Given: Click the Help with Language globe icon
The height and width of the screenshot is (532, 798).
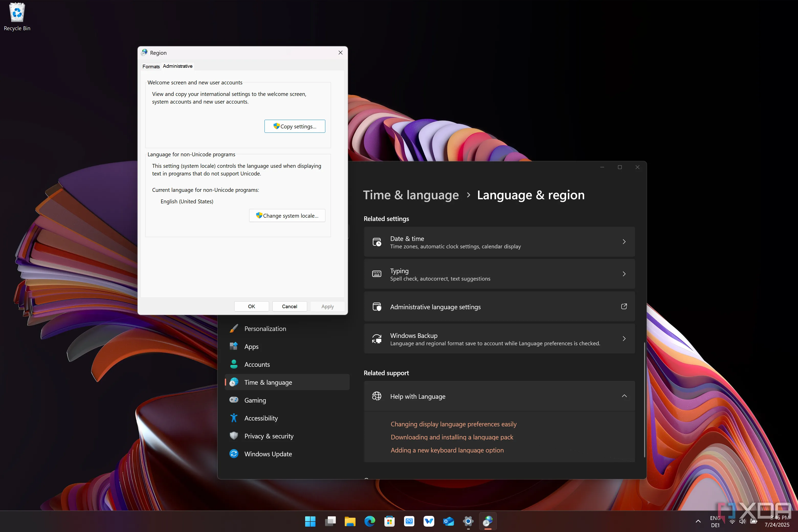Looking at the screenshot, I should (x=376, y=396).
